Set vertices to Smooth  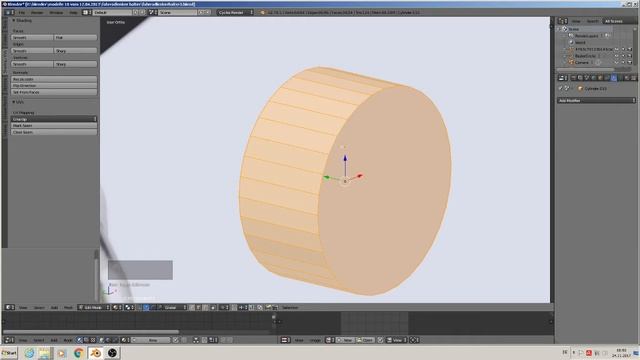(x=32, y=64)
